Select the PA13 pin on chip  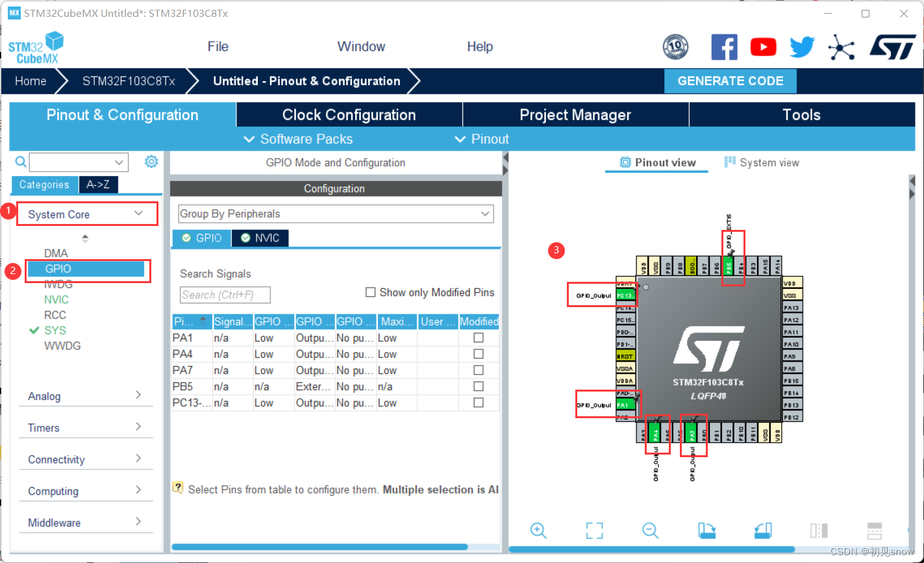(x=792, y=308)
